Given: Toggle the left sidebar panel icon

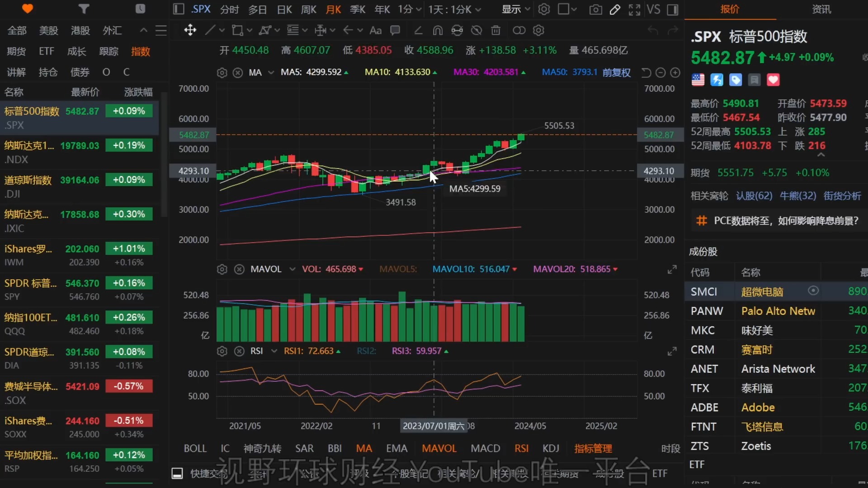Looking at the screenshot, I should pos(179,9).
